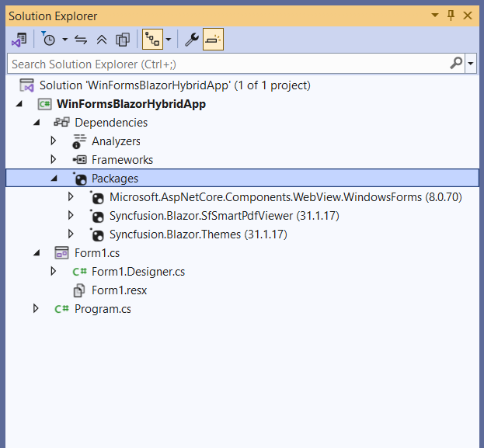The width and height of the screenshot is (484, 448).
Task: Collapse the Dependencies node
Action: [37, 123]
